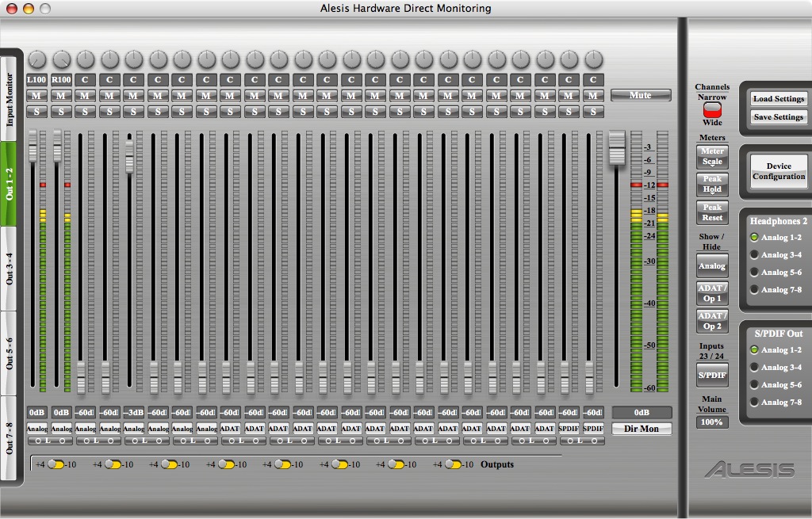Click the fader handle of the -3dB channel

point(129,156)
